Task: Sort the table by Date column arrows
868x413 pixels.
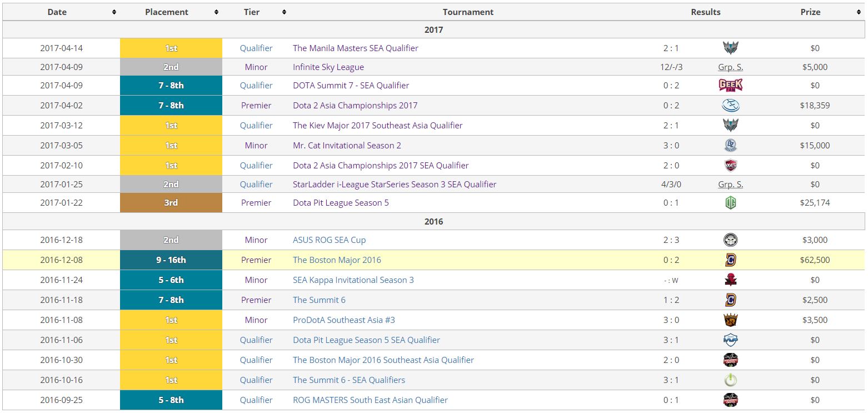Action: tap(114, 12)
